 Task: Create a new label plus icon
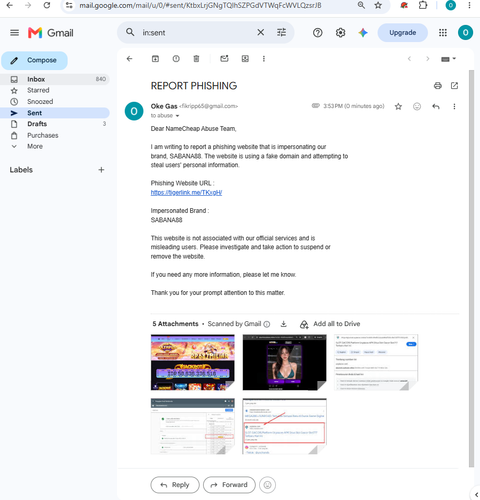[x=101, y=170]
